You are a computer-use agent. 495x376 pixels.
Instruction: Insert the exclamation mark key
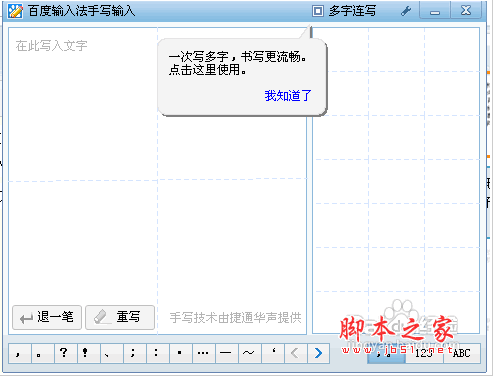click(89, 353)
